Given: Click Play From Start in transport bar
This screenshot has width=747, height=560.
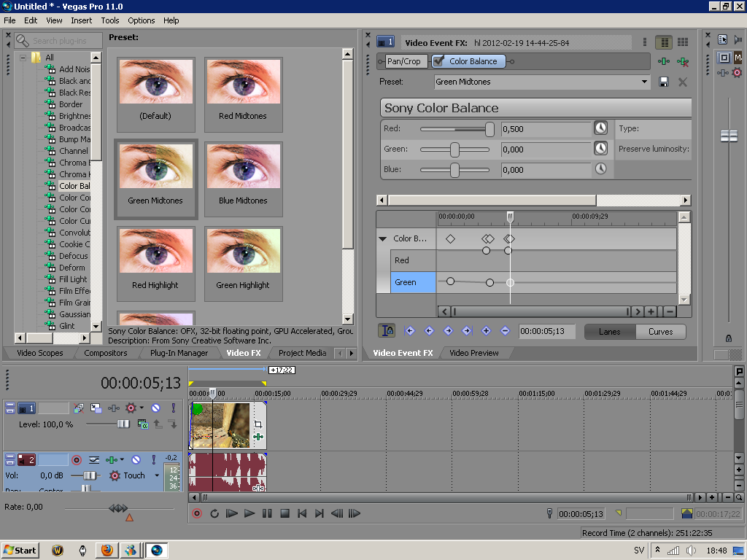Looking at the screenshot, I should [232, 513].
